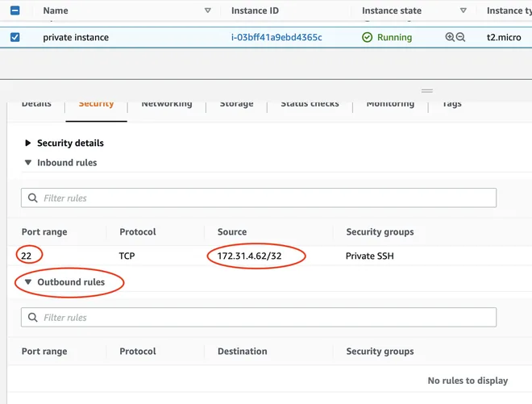Click the inbound Port range column header
Image resolution: width=532 pixels, height=404 pixels.
(x=44, y=232)
